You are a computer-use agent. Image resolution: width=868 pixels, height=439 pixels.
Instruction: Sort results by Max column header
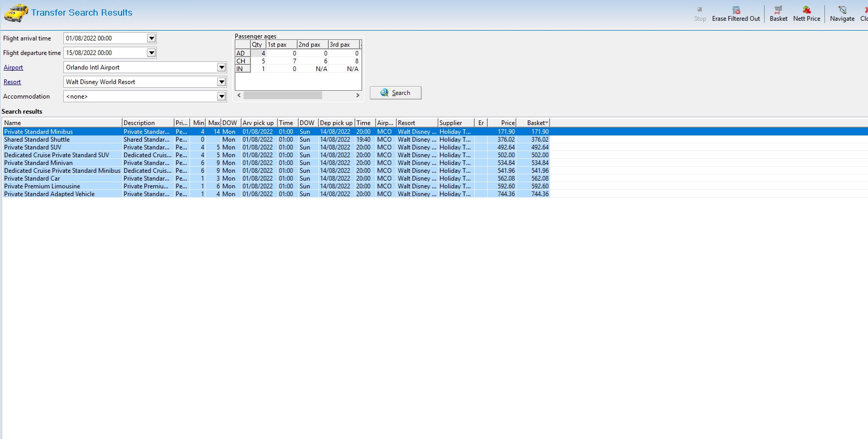click(x=214, y=123)
